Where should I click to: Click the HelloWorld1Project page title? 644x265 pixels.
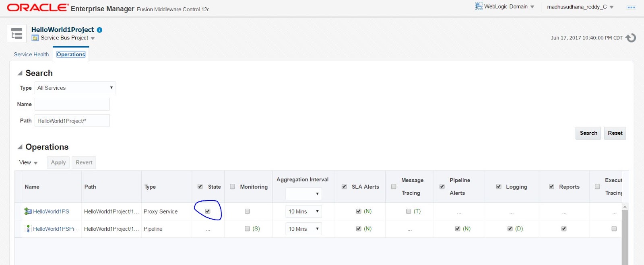[x=62, y=30]
